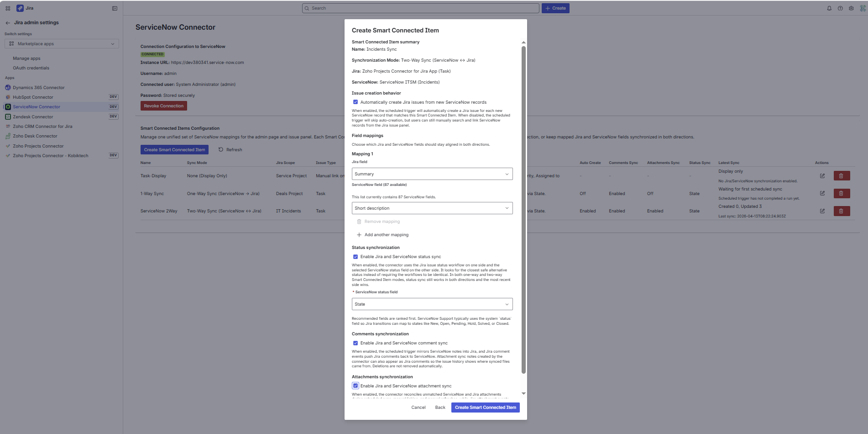Click the dialog scroll up arrow

click(x=523, y=42)
